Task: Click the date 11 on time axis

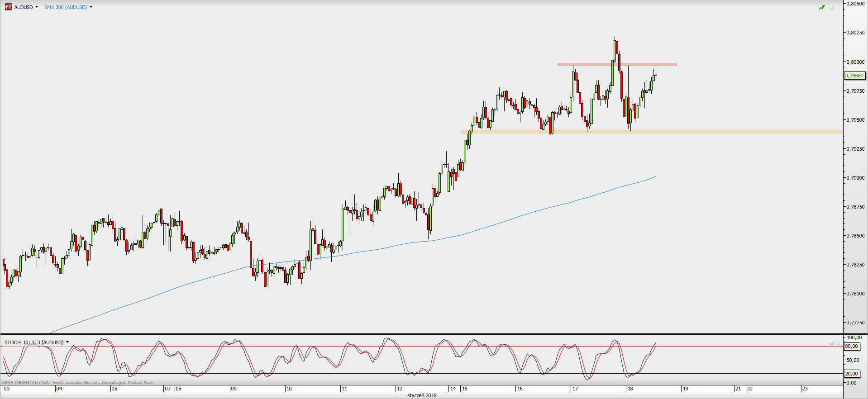Action: coord(344,389)
